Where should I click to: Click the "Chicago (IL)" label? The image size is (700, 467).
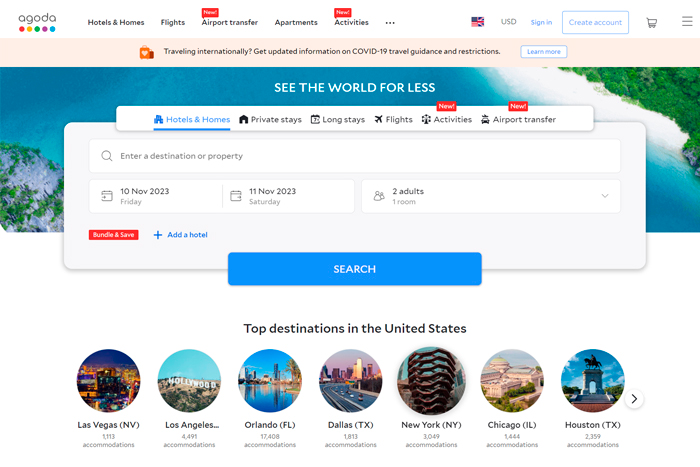pos(512,425)
